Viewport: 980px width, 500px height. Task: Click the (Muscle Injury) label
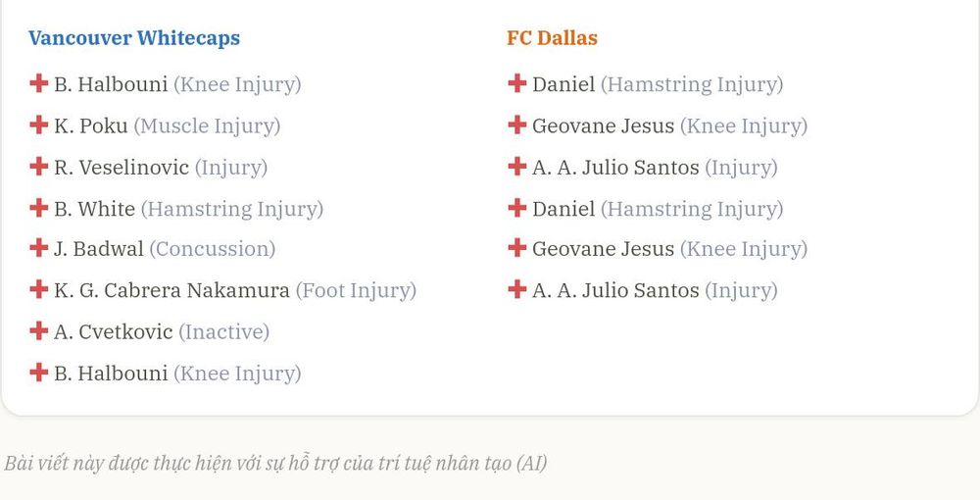pyautogui.click(x=207, y=126)
